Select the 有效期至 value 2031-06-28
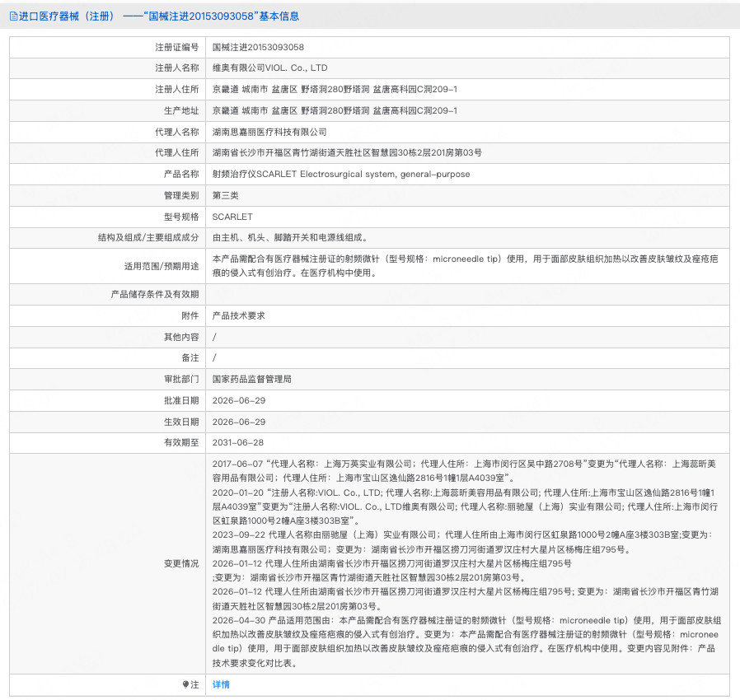Screen dimensions: 740x700 point(238,442)
